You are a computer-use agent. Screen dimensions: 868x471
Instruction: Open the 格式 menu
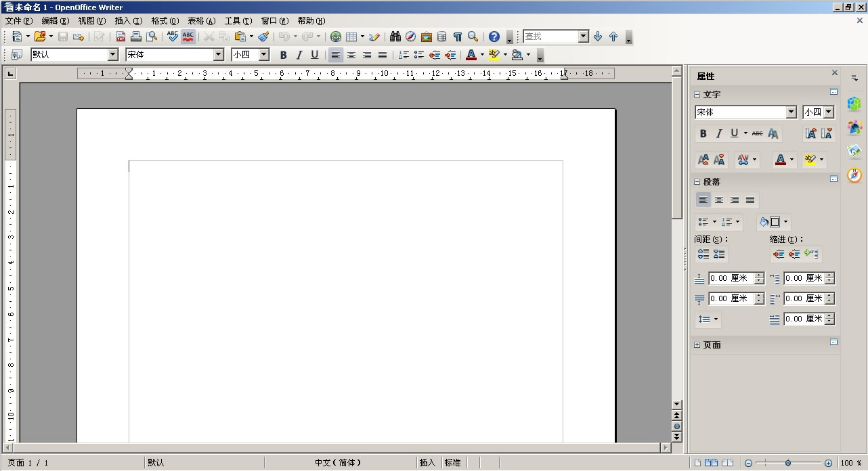pos(165,21)
